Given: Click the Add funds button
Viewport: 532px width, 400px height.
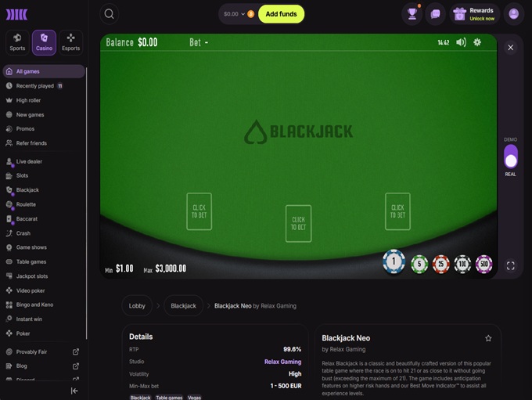Looking at the screenshot, I should [281, 14].
